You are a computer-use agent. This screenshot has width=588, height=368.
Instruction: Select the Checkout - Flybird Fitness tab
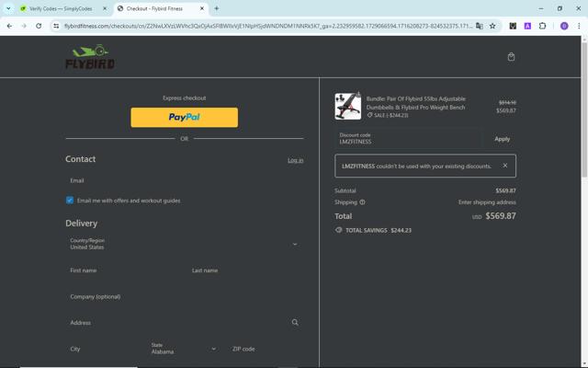154,8
